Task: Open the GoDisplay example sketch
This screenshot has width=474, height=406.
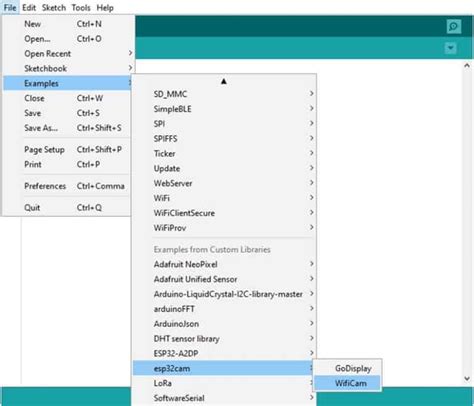Action: click(x=347, y=368)
